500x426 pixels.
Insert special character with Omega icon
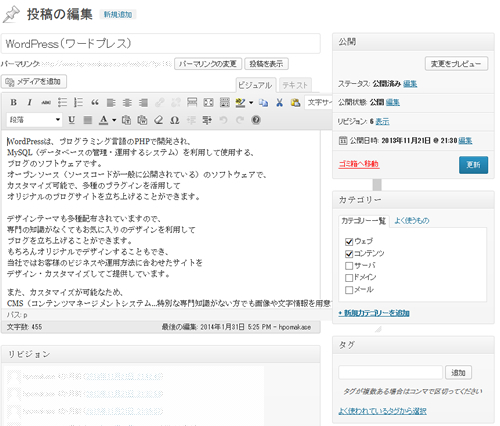pos(175,120)
